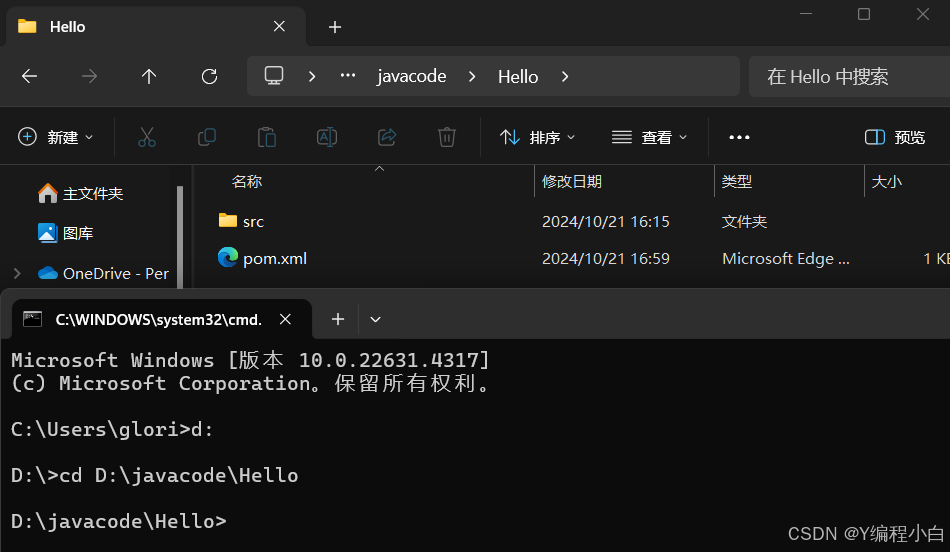Image resolution: width=950 pixels, height=552 pixels.
Task: Select Hello in the breadcrumb path
Action: coord(518,77)
